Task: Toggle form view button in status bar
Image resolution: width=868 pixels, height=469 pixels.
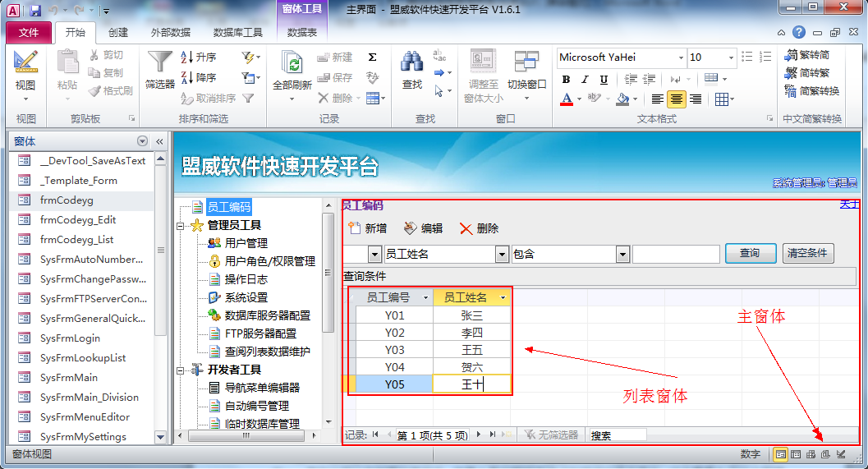Action: pos(780,454)
